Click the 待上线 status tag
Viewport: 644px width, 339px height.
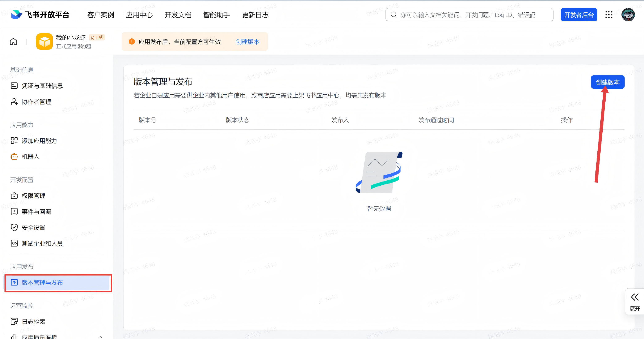[97, 38]
